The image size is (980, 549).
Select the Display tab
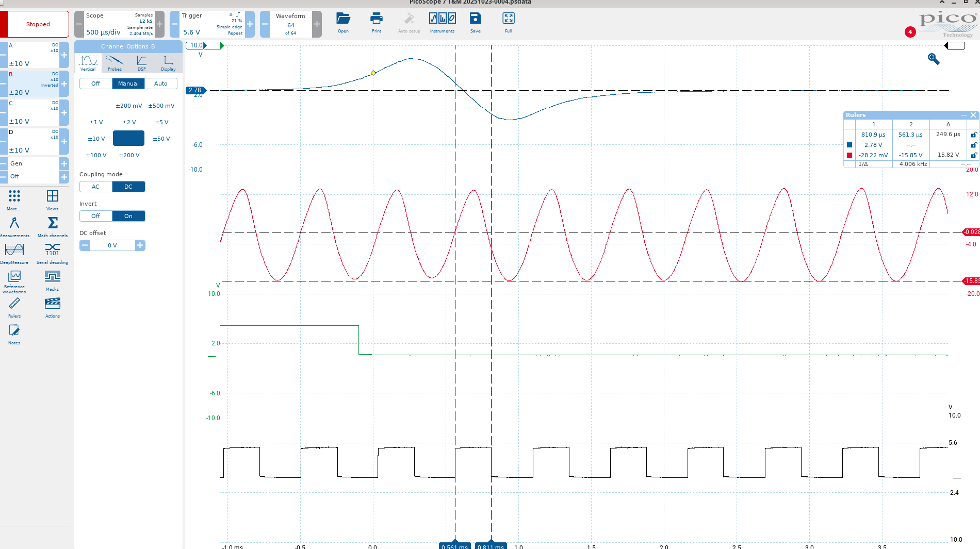coord(168,63)
